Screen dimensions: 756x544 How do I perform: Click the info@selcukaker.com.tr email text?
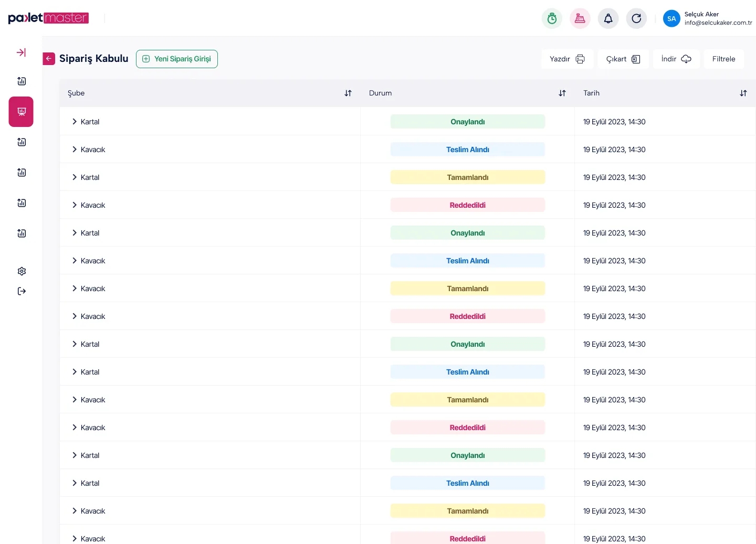coord(718,23)
